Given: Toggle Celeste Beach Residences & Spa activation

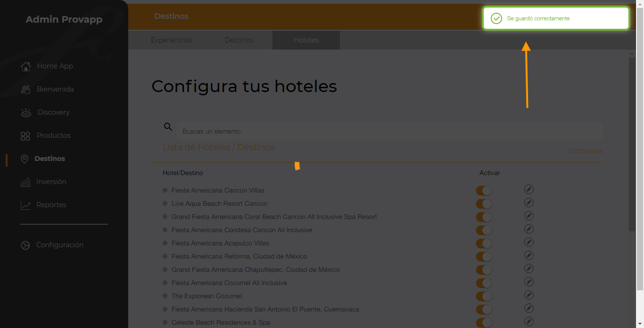Looking at the screenshot, I should pos(484,323).
